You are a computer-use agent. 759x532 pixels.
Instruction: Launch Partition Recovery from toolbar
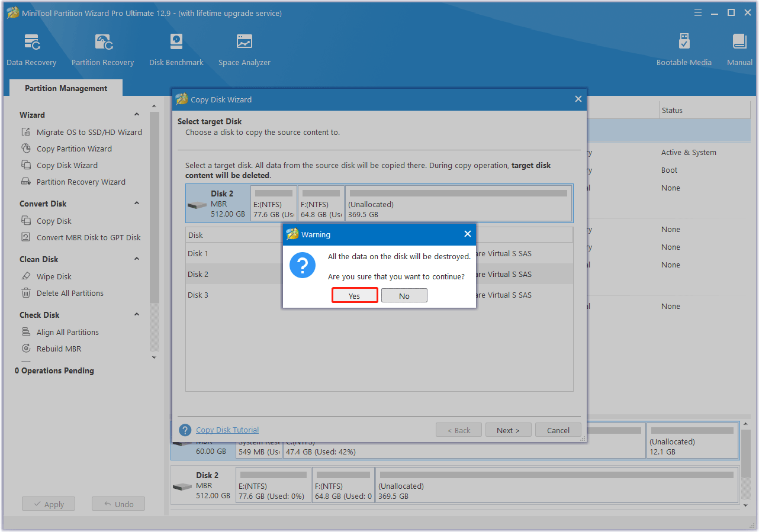point(102,50)
